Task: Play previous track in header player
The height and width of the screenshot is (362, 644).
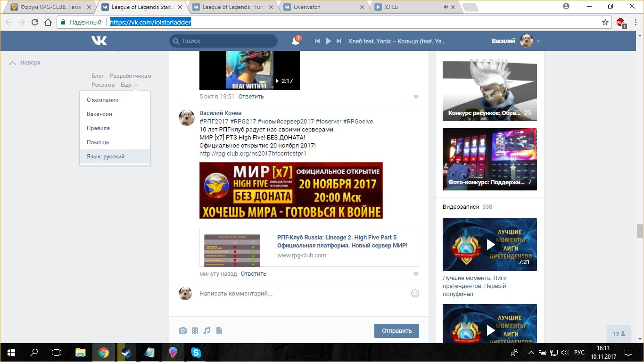Action: (318, 41)
